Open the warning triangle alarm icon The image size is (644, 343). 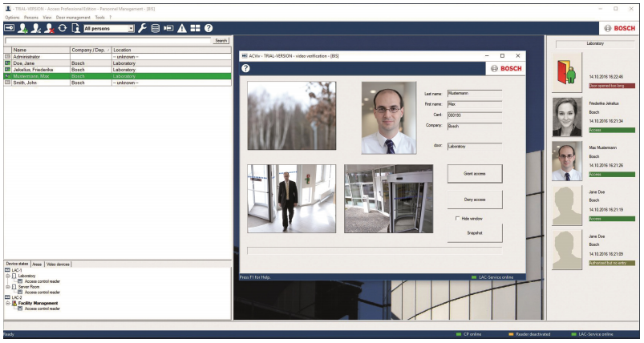(x=182, y=28)
